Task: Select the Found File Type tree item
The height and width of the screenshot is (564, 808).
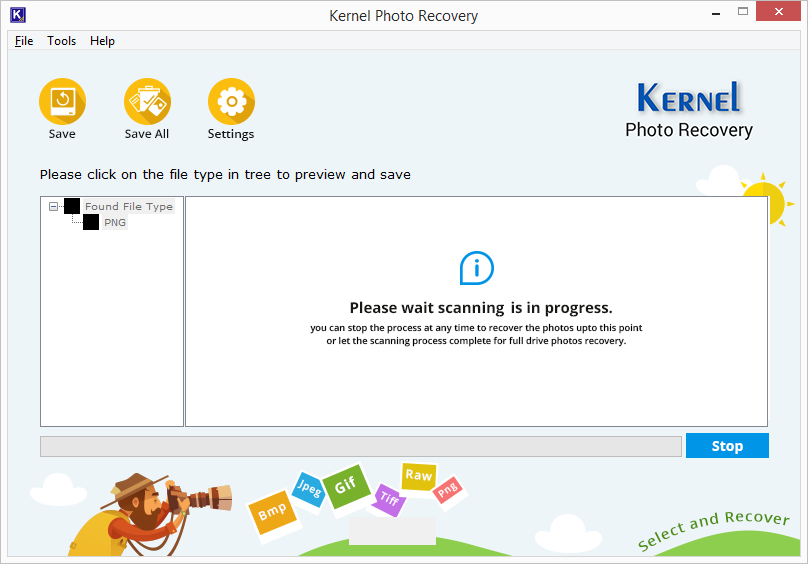Action: [x=129, y=206]
